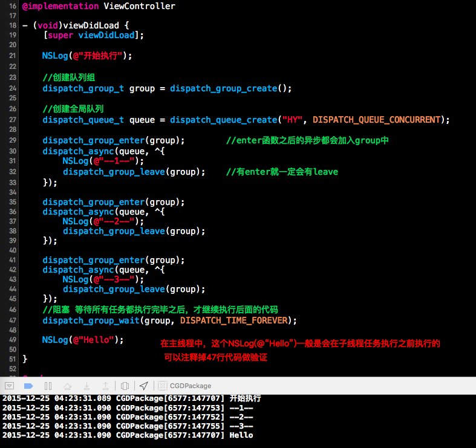Click the "Hello" string on line 49
This screenshot has height=448, width=476.
(94, 340)
